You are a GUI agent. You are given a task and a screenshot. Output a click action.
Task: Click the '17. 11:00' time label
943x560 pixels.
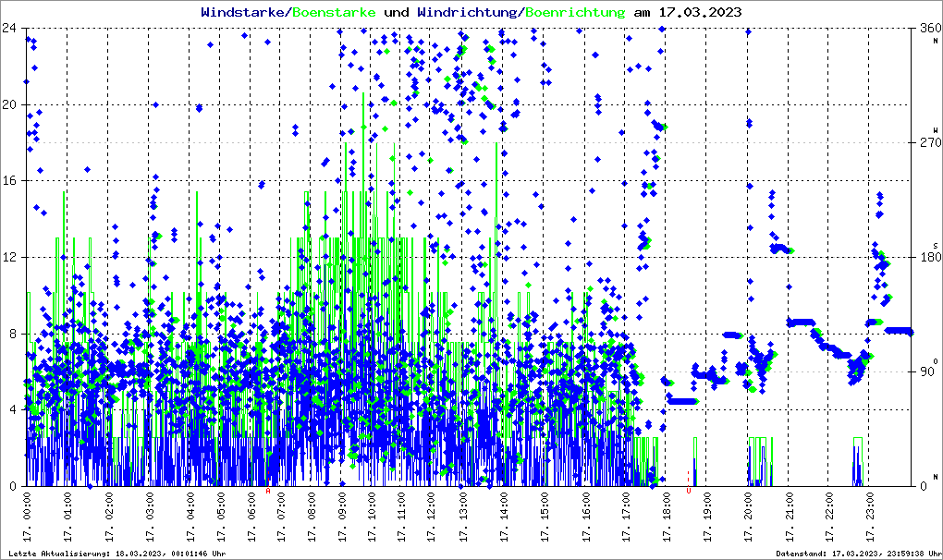coord(401,517)
